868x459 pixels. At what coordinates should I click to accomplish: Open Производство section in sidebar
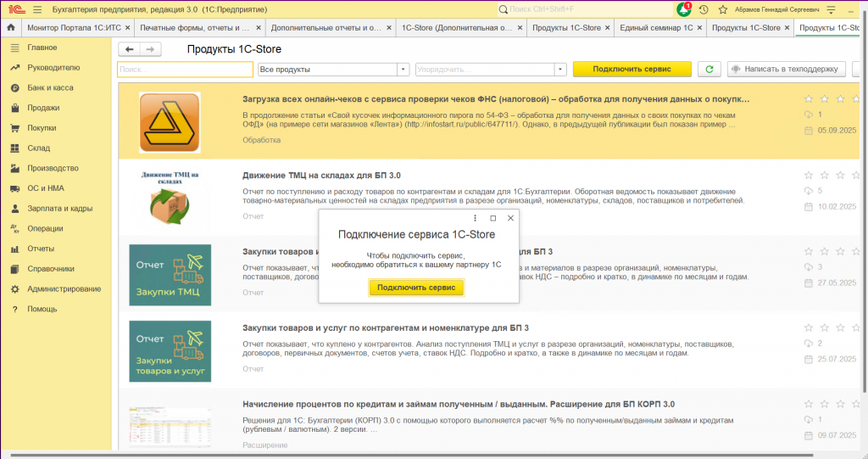[55, 168]
